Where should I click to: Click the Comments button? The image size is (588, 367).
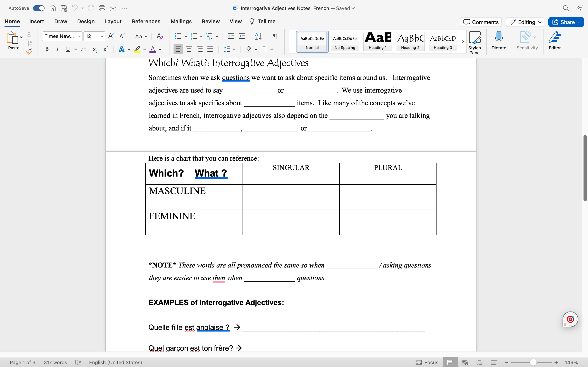[481, 22]
